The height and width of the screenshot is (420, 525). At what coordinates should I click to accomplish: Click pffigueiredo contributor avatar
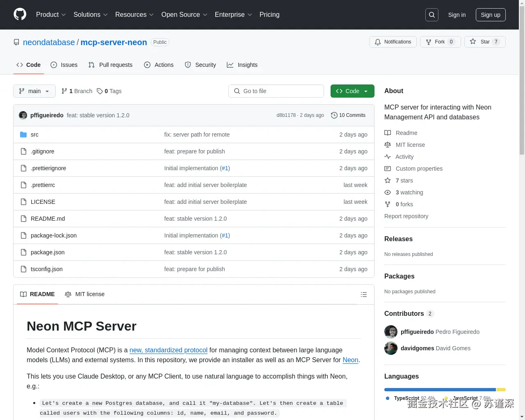tap(391, 332)
